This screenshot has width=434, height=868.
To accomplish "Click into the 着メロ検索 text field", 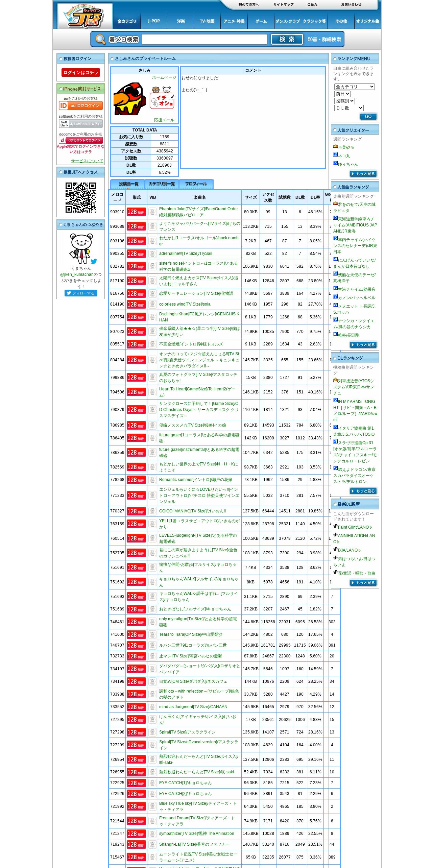I will (204, 40).
